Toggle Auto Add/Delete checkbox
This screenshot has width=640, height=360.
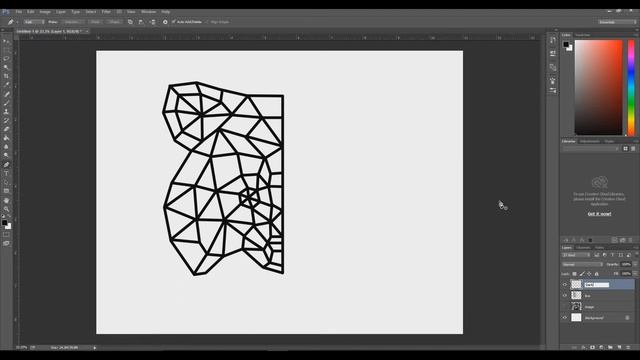click(173, 22)
